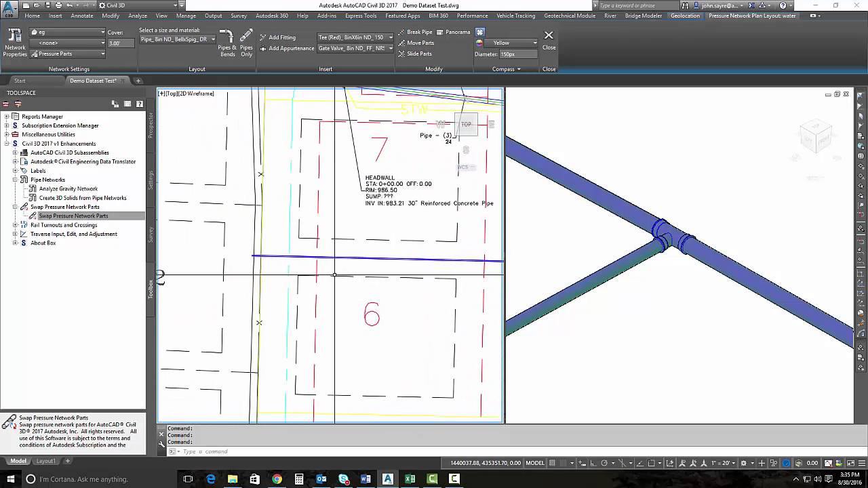Toggle object snap in status bar
This screenshot has height=488, width=868.
click(651, 463)
